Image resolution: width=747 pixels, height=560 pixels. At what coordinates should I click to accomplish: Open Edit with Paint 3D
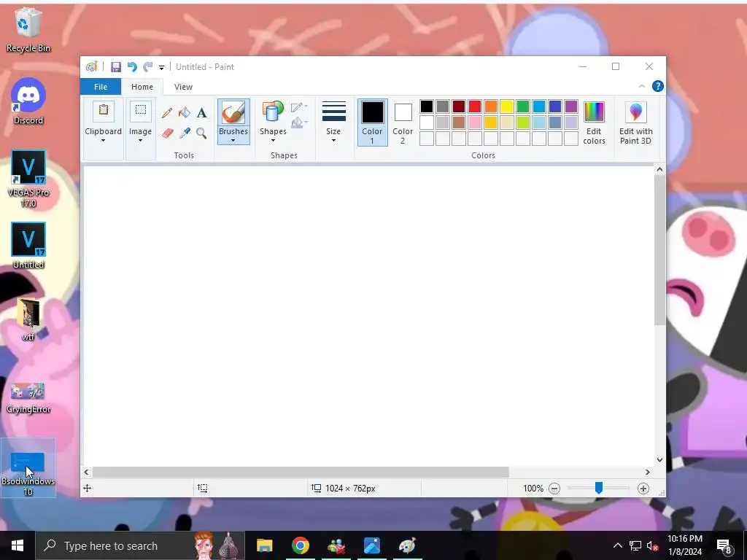pos(635,122)
